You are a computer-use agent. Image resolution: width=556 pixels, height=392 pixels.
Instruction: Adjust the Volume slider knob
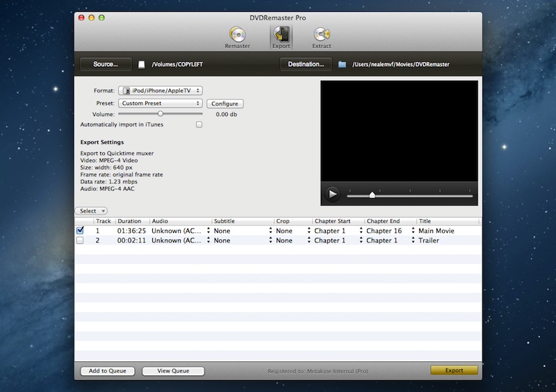pyautogui.click(x=161, y=113)
